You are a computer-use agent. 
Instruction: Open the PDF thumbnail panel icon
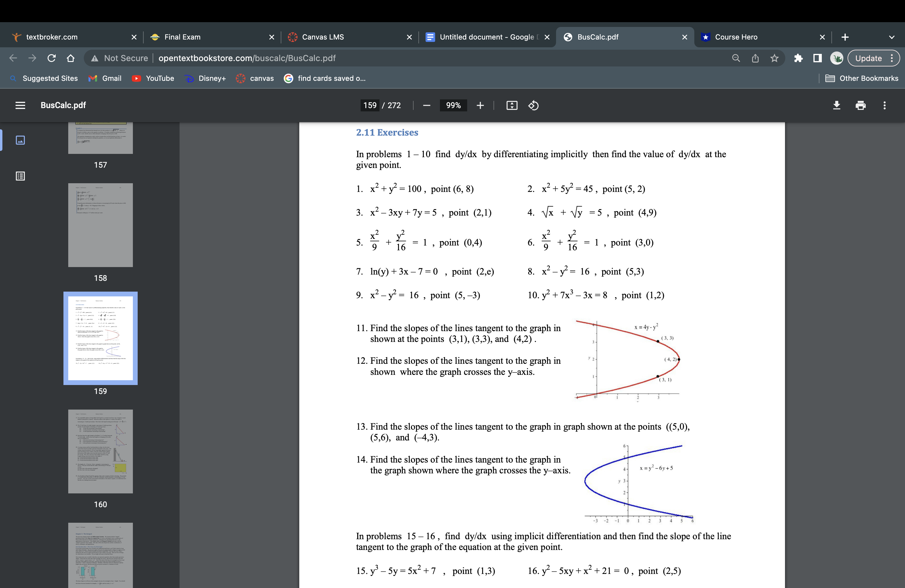point(20,140)
